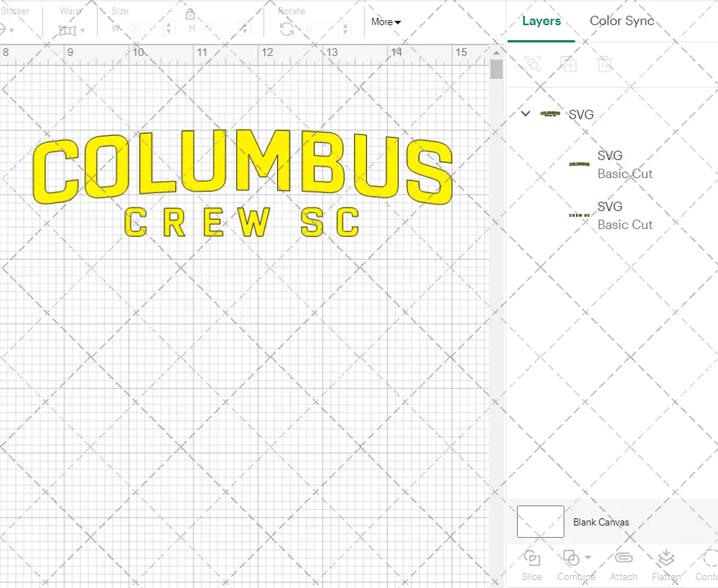Image resolution: width=718 pixels, height=588 pixels.
Task: Click the Delete layer trash icon
Action: [x=605, y=64]
